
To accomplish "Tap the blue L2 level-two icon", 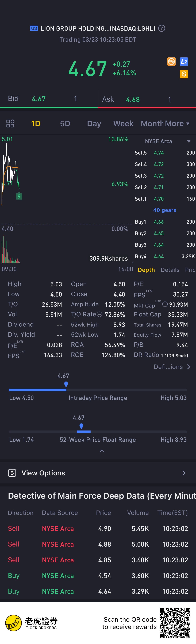I will click(184, 62).
